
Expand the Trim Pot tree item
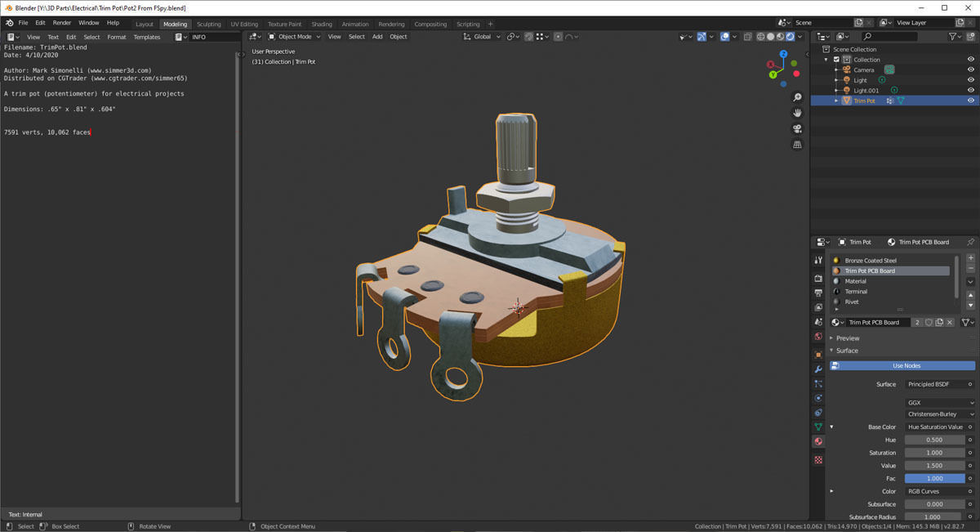coord(836,101)
